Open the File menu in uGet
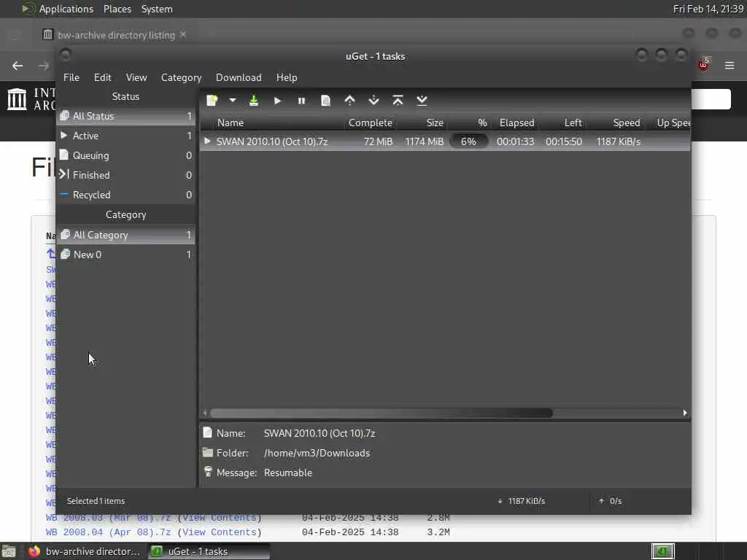The image size is (747, 560). click(71, 77)
